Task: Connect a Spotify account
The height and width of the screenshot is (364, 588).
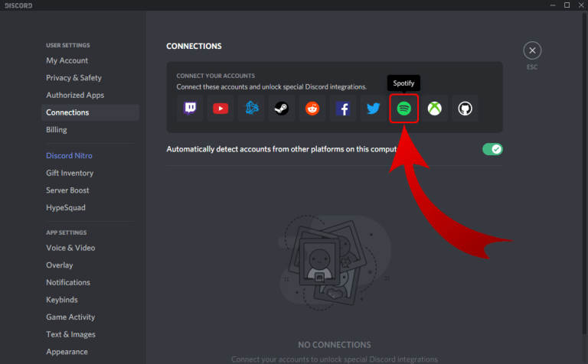Action: (404, 109)
